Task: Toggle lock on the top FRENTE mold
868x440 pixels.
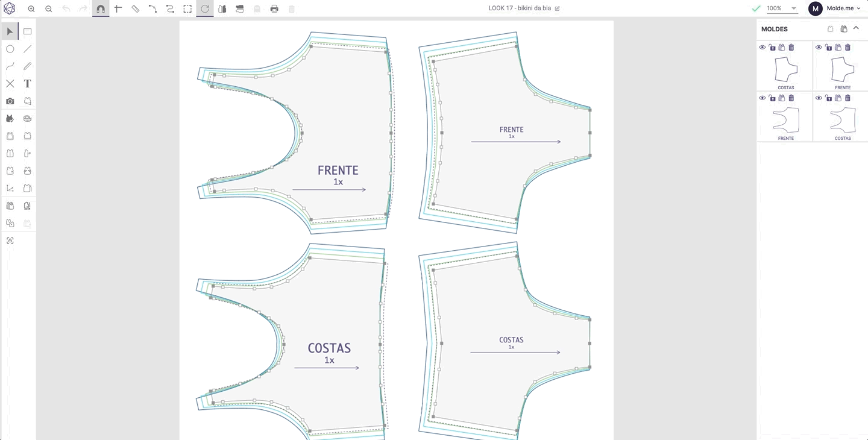Action: point(829,47)
